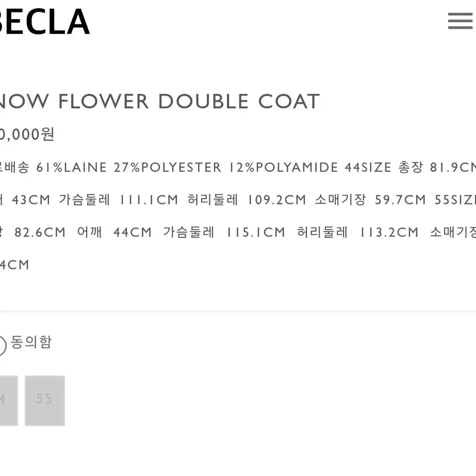Choose the size 44 option box

click(9, 400)
